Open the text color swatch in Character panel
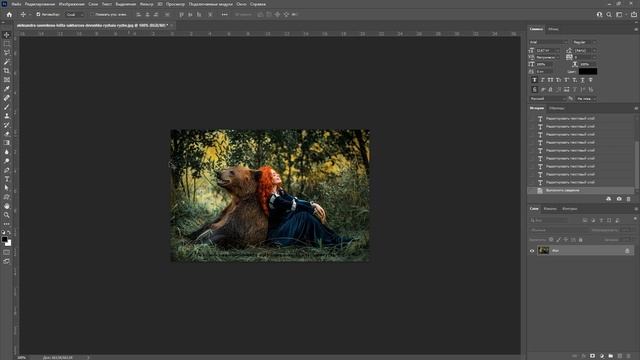 588,71
